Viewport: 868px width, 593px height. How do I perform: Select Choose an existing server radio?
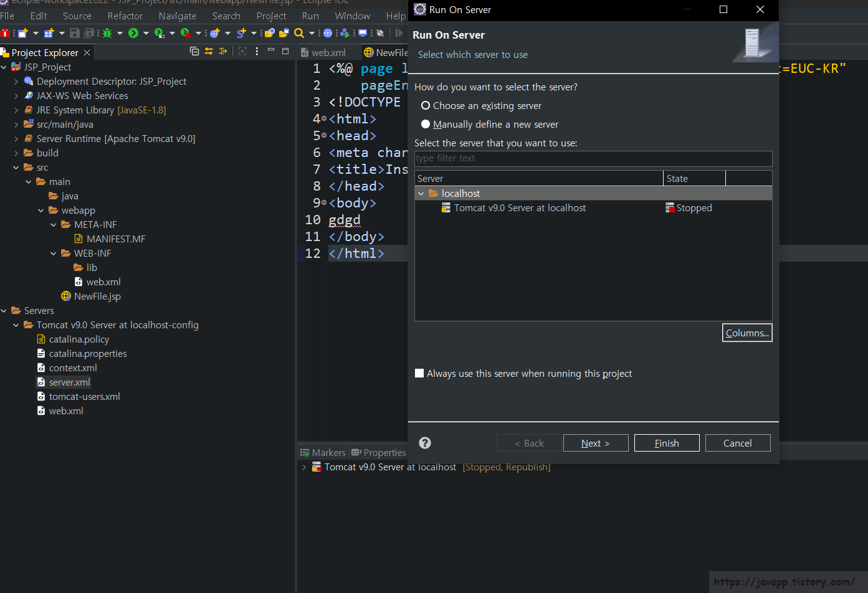[426, 106]
